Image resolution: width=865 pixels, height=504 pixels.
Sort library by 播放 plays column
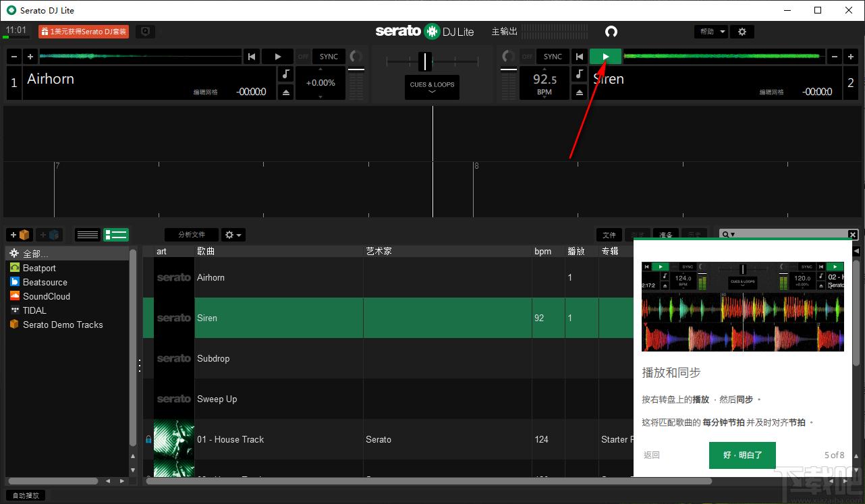click(582, 251)
